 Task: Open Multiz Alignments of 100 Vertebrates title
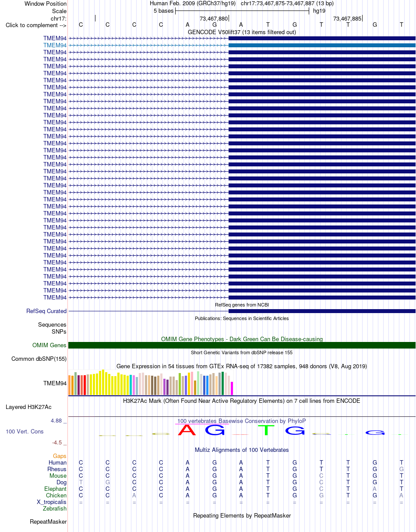[242, 450]
